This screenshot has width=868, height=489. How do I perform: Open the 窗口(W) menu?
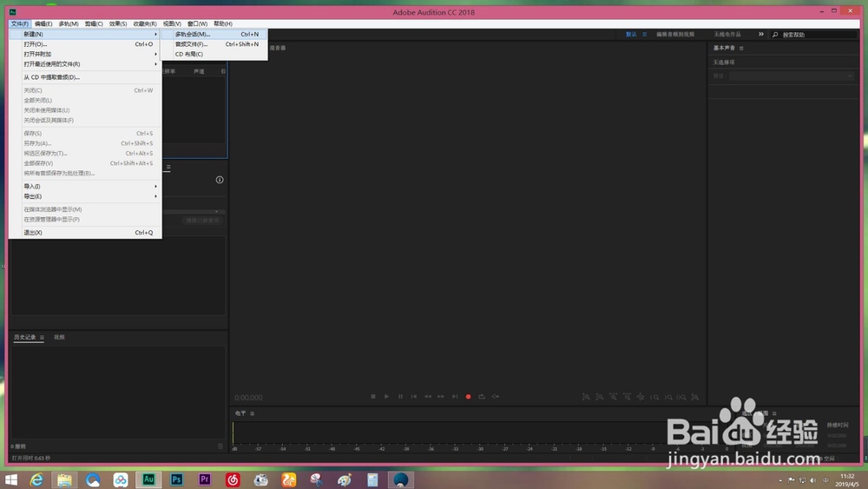point(198,23)
